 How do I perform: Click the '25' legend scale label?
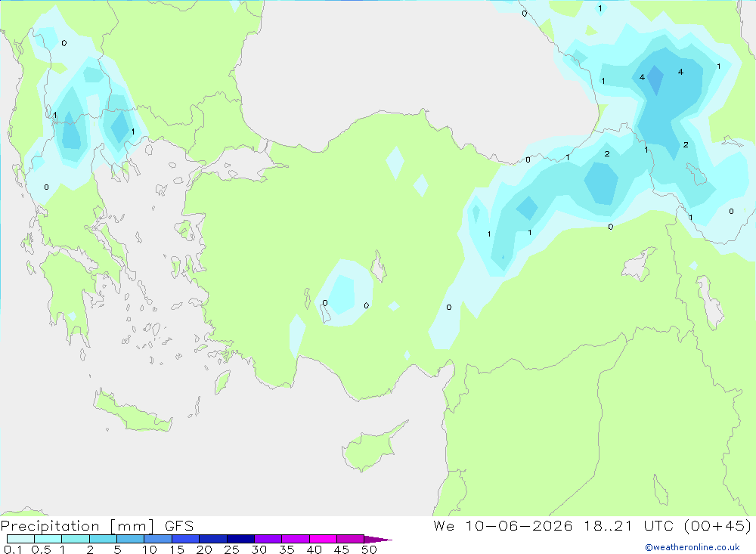(232, 549)
